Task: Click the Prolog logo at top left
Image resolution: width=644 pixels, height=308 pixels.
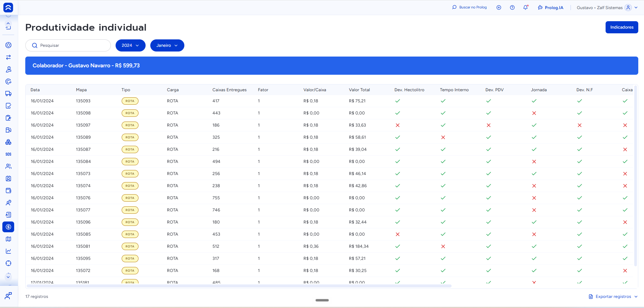Action: (8, 7)
